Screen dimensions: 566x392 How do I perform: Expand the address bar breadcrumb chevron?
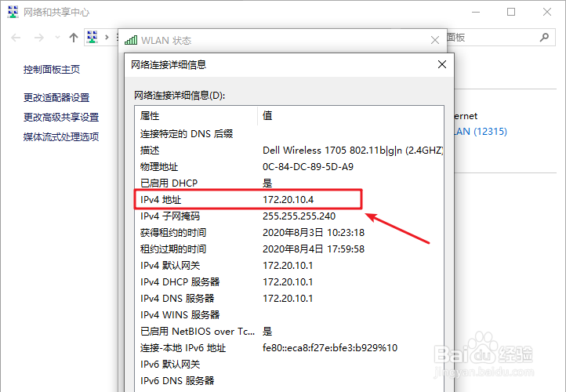pos(107,37)
